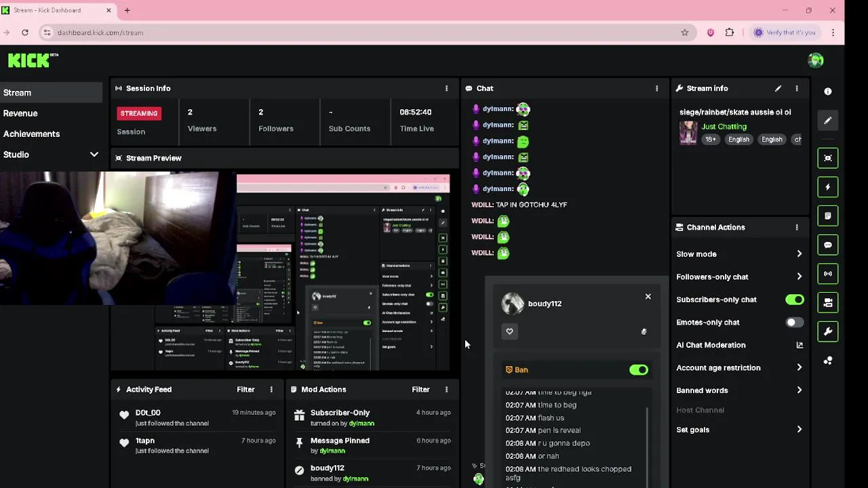Open the info icon in right sidebar
Viewport: 868px width, 488px height.
[x=827, y=91]
